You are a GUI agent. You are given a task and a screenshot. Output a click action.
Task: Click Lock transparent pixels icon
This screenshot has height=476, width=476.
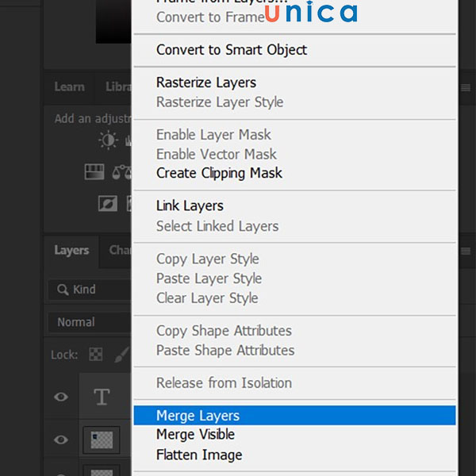(x=96, y=355)
